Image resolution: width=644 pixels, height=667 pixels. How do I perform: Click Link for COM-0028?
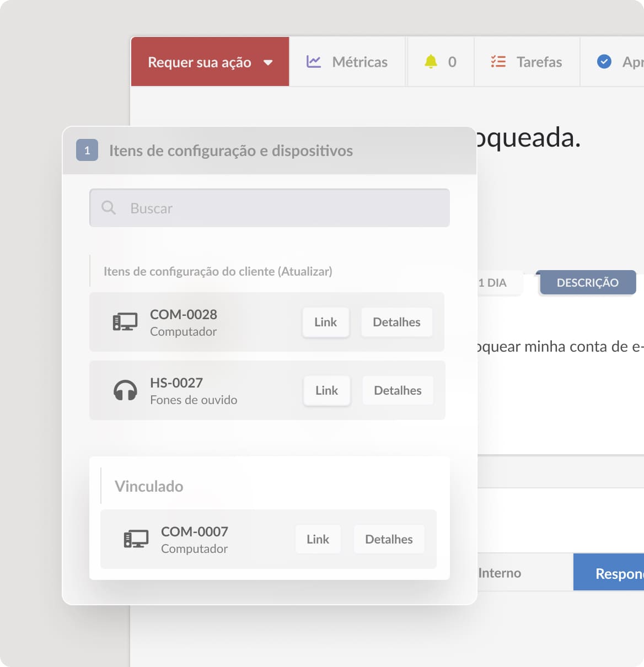click(325, 322)
